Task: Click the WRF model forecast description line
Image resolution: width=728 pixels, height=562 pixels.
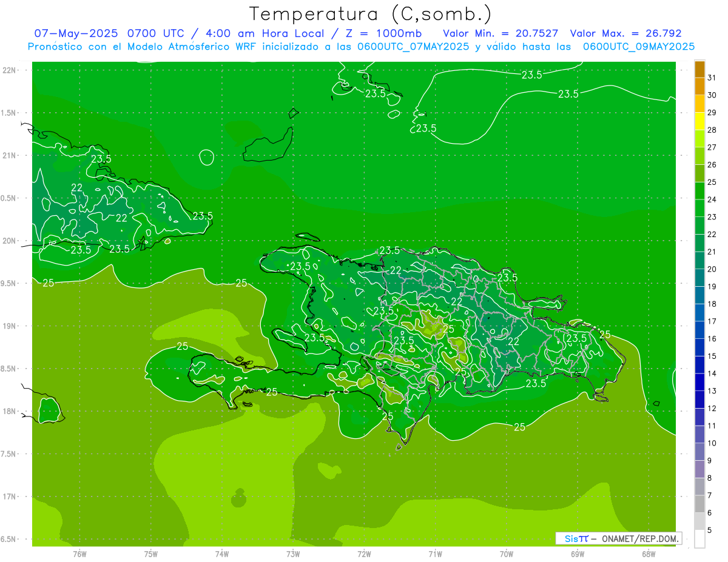Action: 361,46
